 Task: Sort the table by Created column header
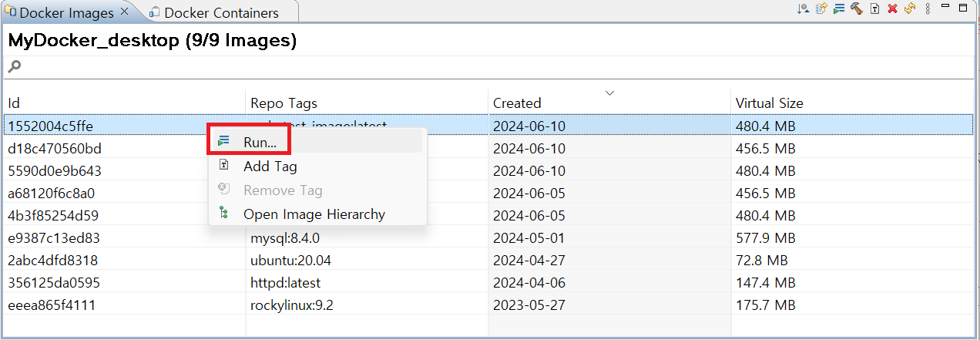tap(517, 103)
